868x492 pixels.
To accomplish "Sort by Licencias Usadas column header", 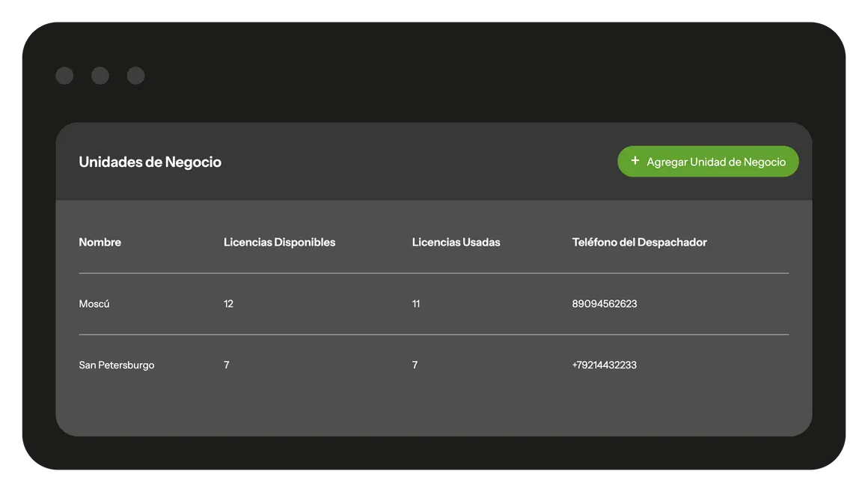I will coord(456,242).
